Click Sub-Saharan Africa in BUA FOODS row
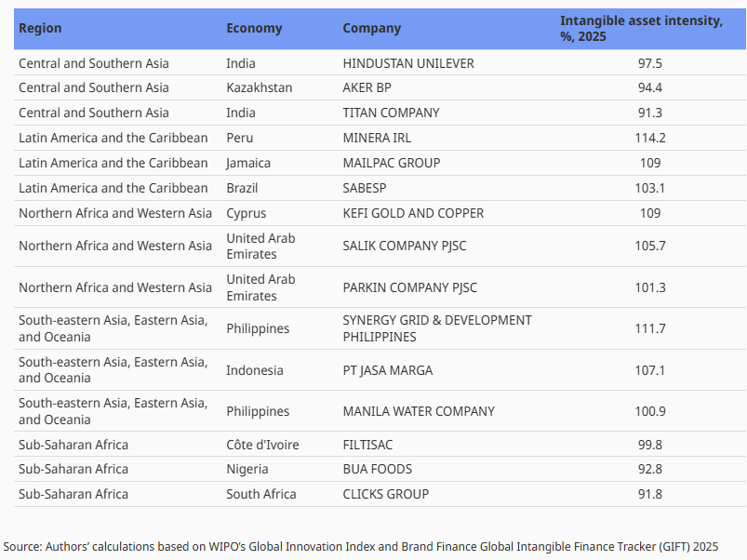Viewport: 747px width, 560px height. click(x=73, y=469)
